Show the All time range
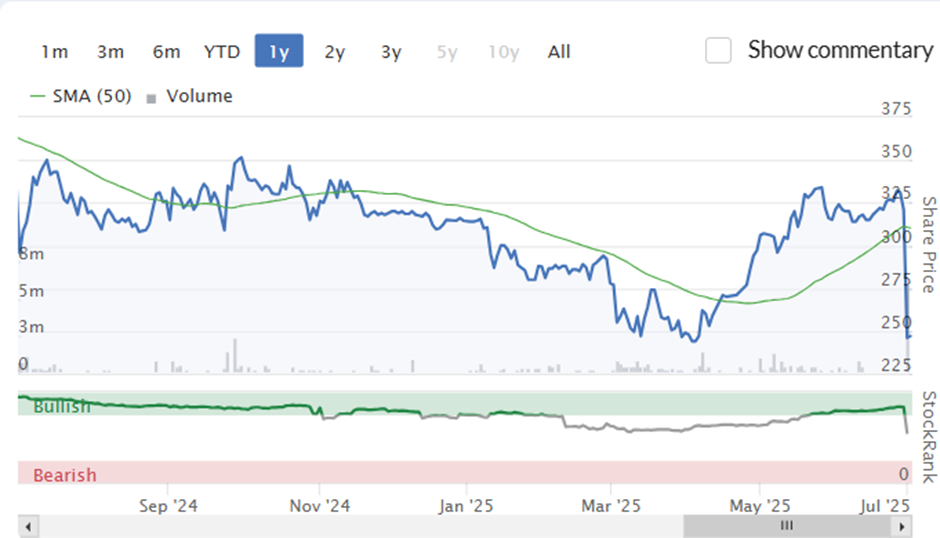940x538 pixels. click(559, 52)
